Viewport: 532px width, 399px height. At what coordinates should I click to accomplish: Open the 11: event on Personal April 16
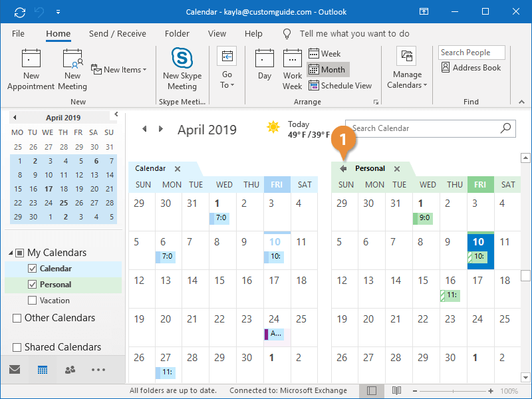coord(450,295)
